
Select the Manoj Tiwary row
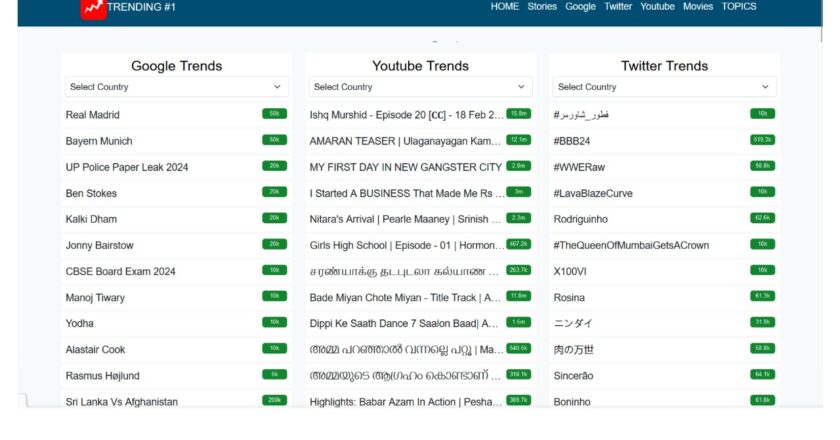tap(177, 297)
